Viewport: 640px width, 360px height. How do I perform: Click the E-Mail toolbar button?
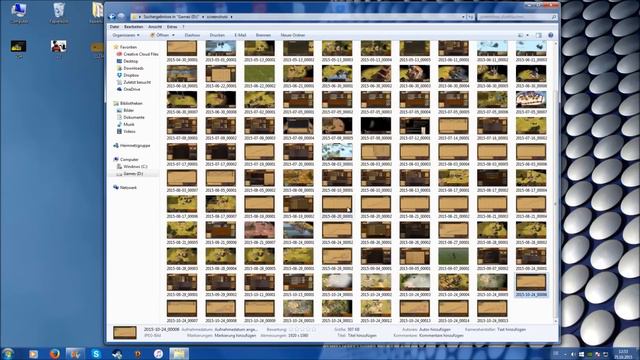coord(240,35)
